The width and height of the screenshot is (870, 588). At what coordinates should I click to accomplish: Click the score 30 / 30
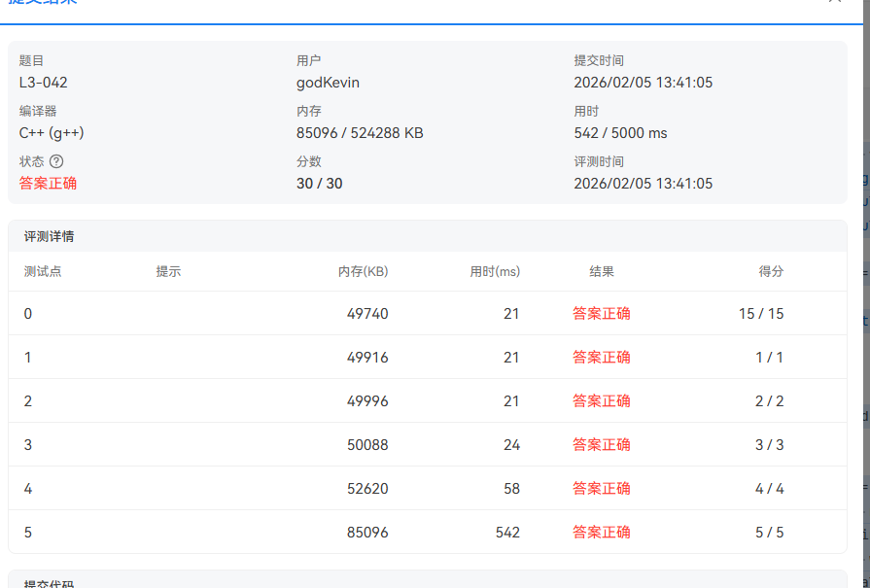[x=320, y=184]
